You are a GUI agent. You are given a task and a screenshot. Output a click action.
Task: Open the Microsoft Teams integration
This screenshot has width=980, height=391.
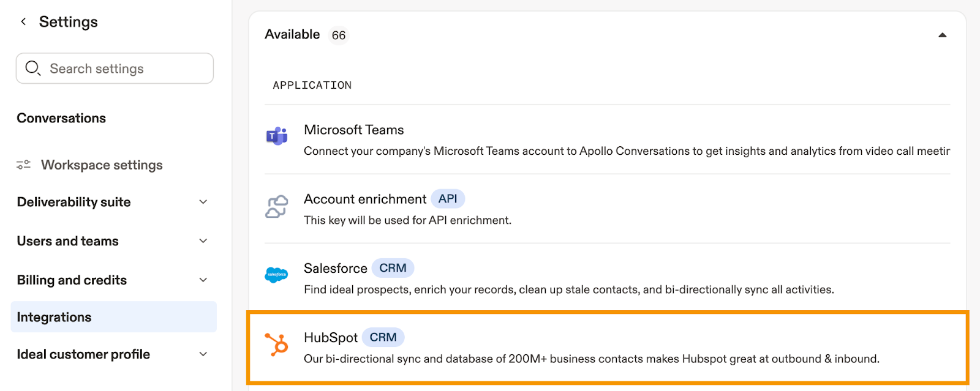353,130
